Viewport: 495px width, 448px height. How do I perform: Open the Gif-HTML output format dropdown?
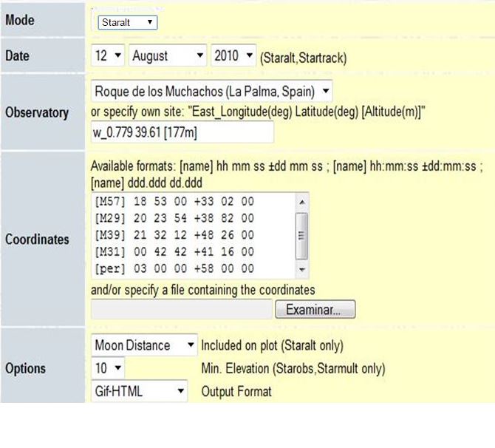[x=140, y=391]
